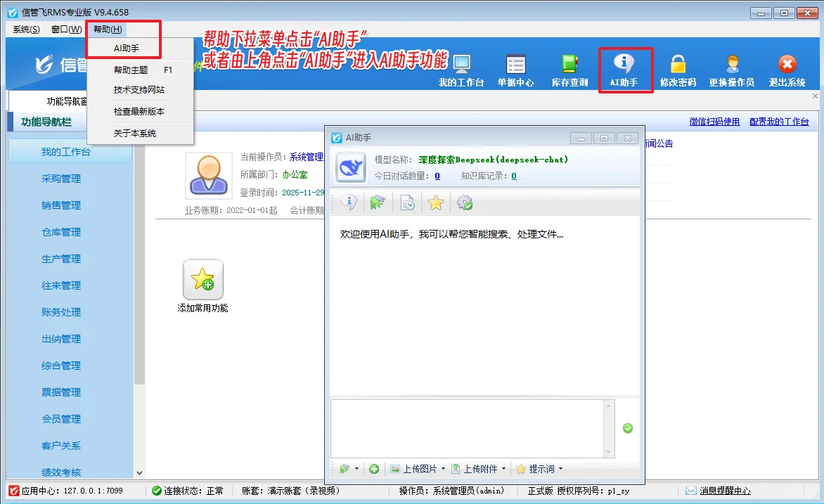Screen dimensions: 824x504
Task: Click the 单据中心 icon
Action: point(515,70)
